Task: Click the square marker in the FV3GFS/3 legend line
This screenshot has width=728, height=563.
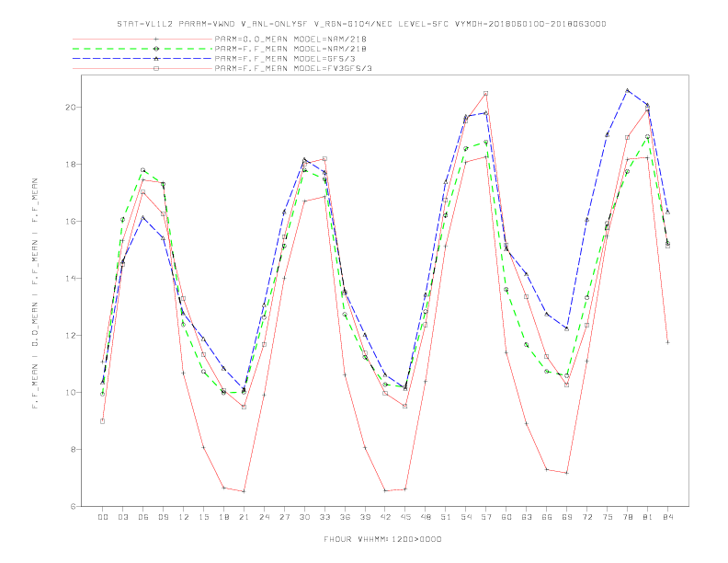Action: pyautogui.click(x=156, y=68)
